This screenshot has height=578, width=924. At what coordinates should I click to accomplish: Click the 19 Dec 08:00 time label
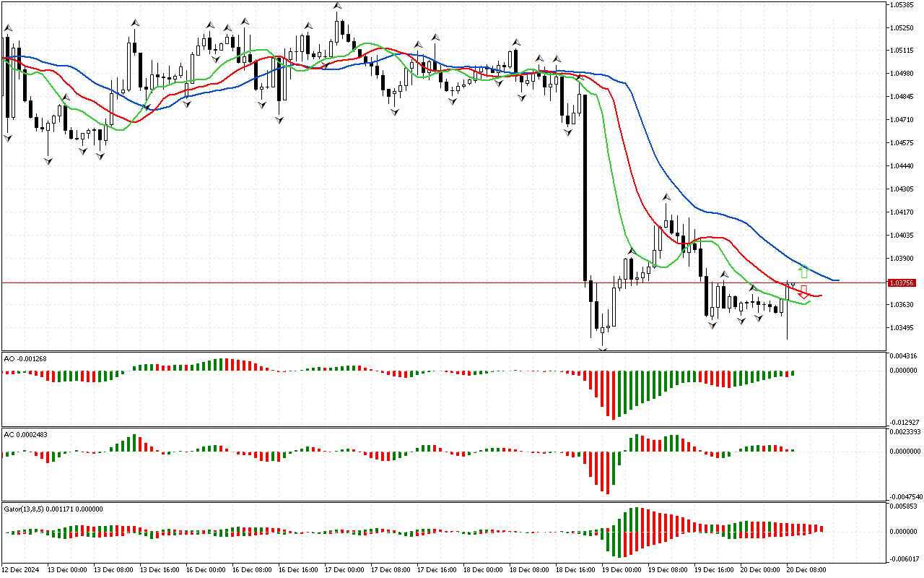[668, 570]
